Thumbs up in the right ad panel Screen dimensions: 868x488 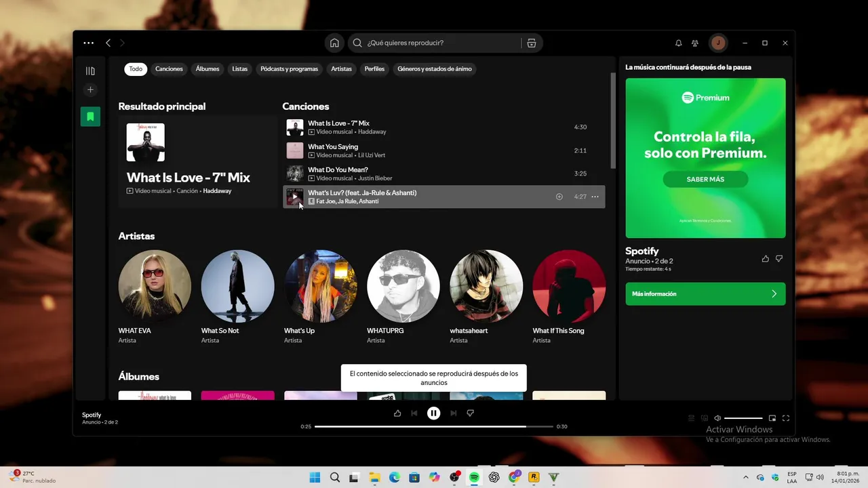pos(766,258)
